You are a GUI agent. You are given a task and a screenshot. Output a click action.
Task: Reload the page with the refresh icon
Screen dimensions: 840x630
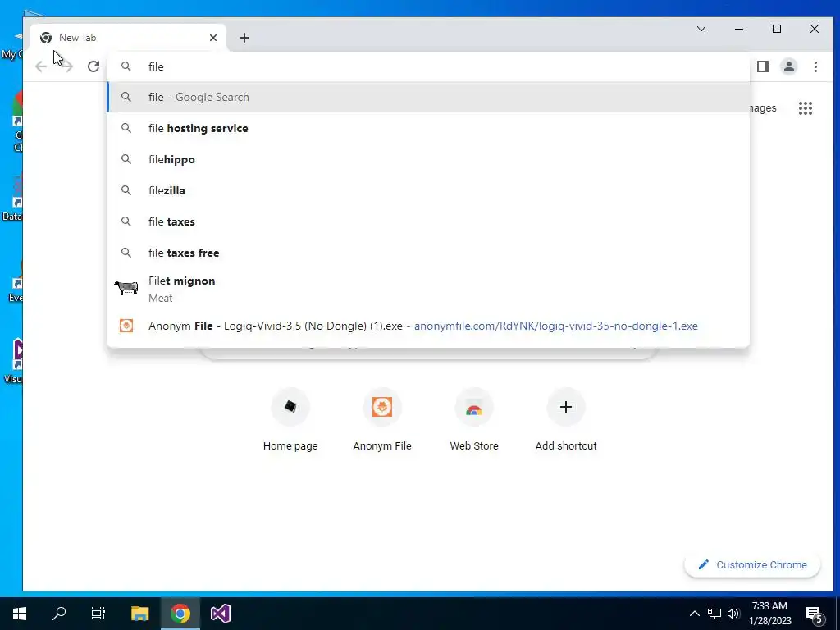click(x=94, y=66)
